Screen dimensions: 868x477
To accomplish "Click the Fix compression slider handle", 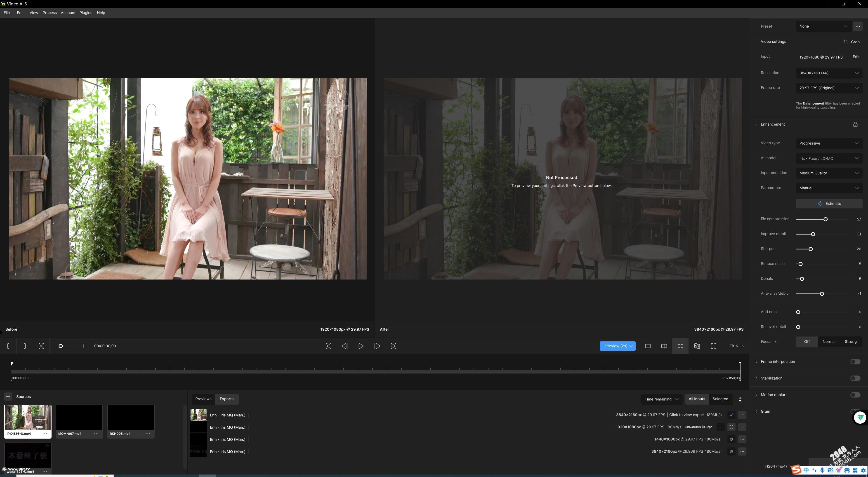I will click(x=826, y=219).
